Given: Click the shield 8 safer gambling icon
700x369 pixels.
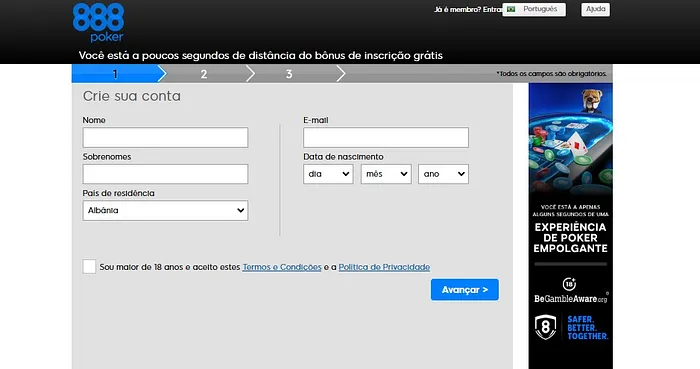Looking at the screenshot, I should (546, 327).
